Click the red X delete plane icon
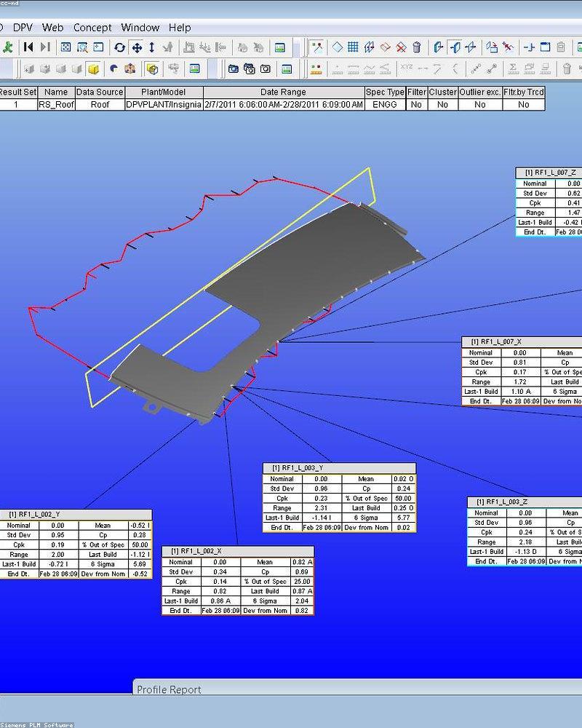This screenshot has width=582, height=728. pyautogui.click(x=401, y=47)
